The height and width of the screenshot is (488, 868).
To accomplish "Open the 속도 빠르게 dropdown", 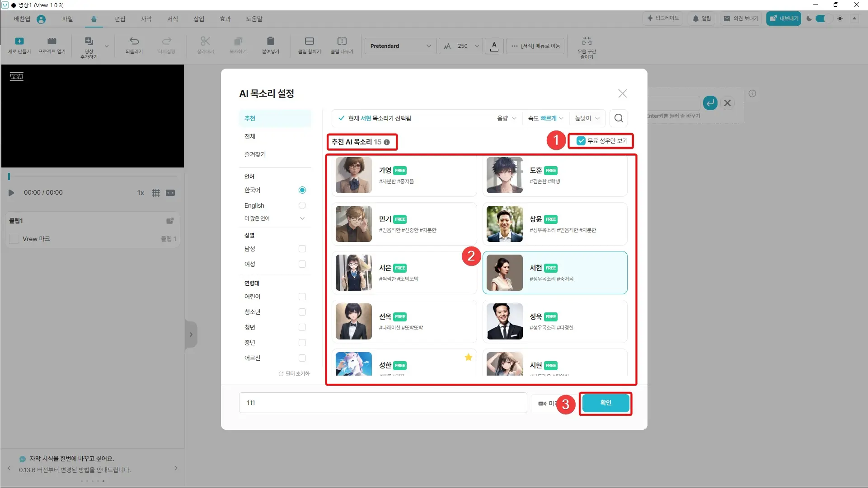I will coord(546,118).
